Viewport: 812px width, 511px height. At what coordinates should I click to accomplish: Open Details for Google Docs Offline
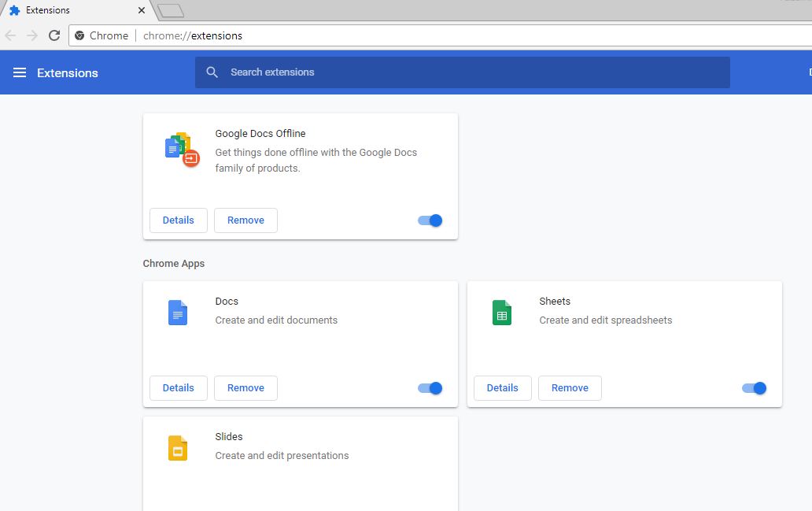(178, 220)
